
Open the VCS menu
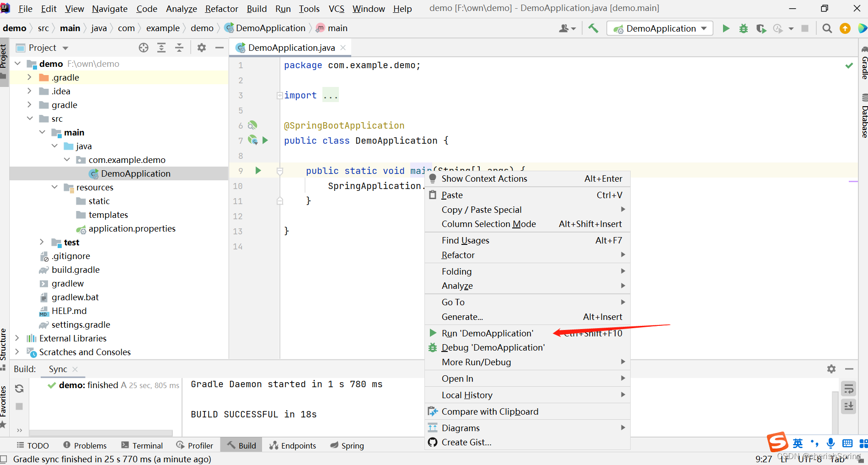click(337, 9)
